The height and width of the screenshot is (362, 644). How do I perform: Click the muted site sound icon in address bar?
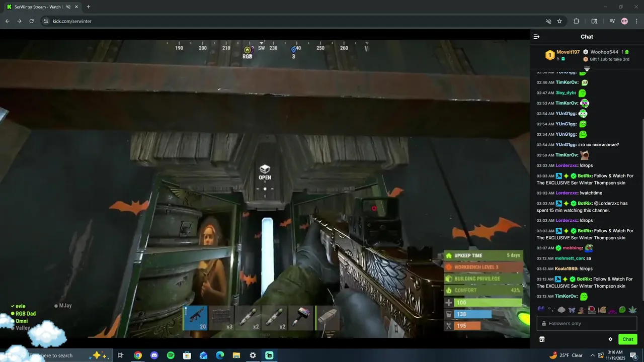point(548,21)
